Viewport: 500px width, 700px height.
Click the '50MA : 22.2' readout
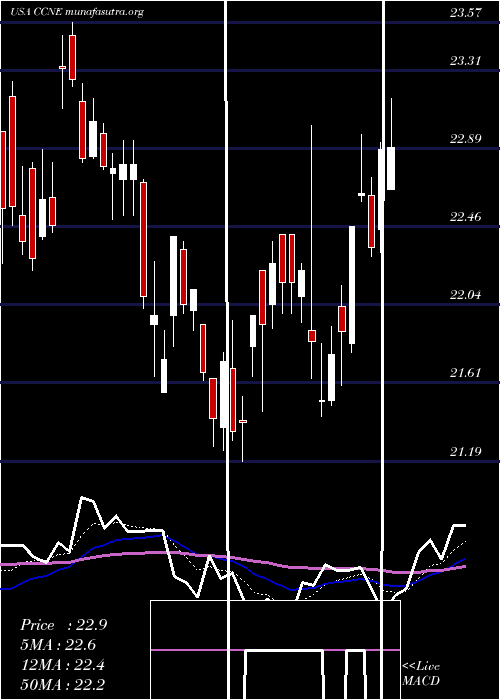coord(63,685)
